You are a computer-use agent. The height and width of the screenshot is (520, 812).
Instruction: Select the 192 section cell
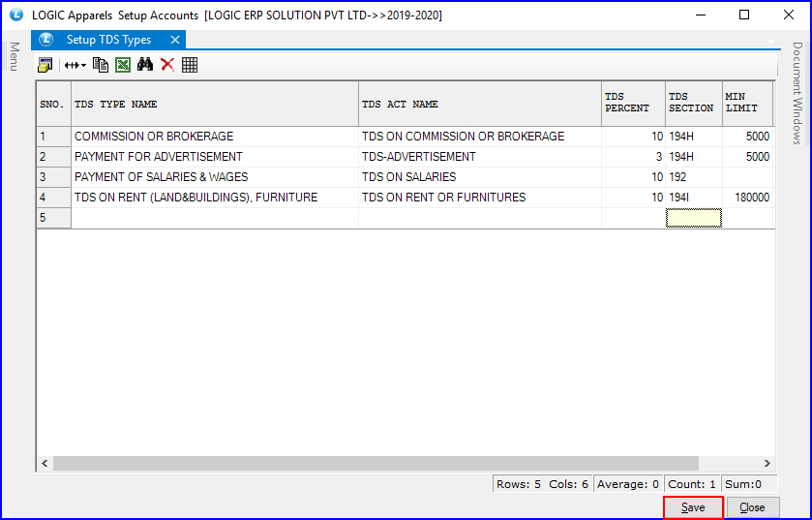click(693, 177)
